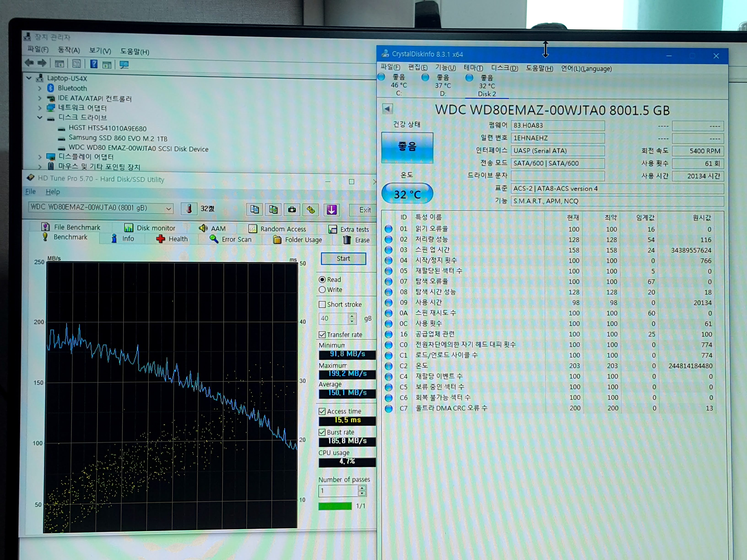Click Device Manager back arrow icon
This screenshot has width=747, height=560.
29,63
